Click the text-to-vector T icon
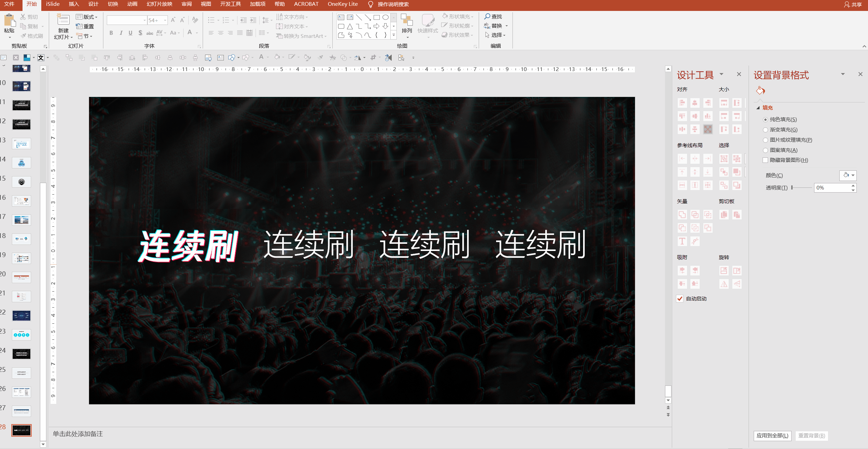The width and height of the screenshot is (868, 449). tap(682, 241)
